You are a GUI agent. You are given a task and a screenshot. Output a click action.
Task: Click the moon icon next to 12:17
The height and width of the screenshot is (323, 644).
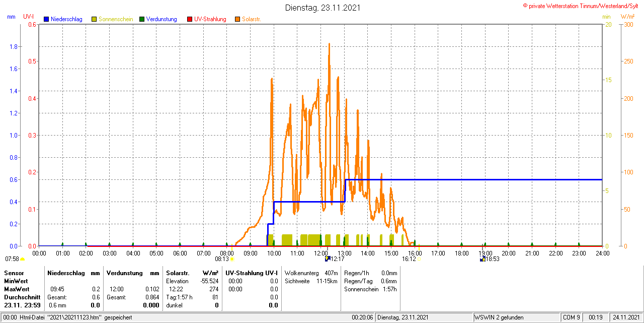(x=328, y=259)
